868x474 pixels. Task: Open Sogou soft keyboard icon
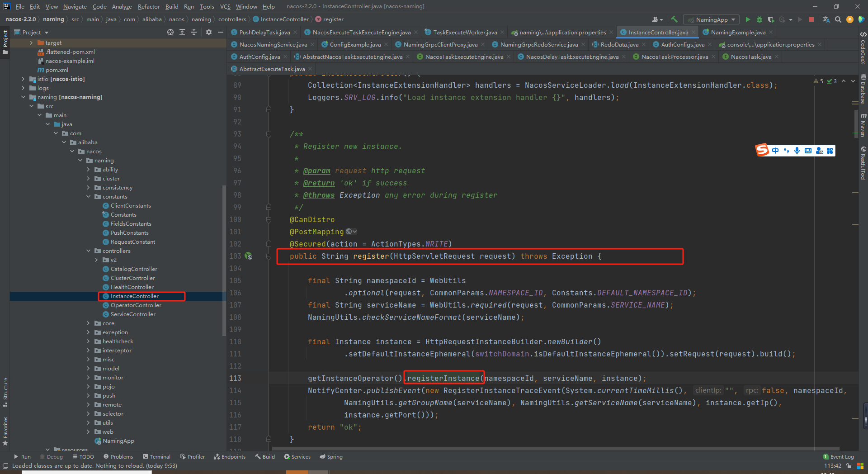click(808, 151)
